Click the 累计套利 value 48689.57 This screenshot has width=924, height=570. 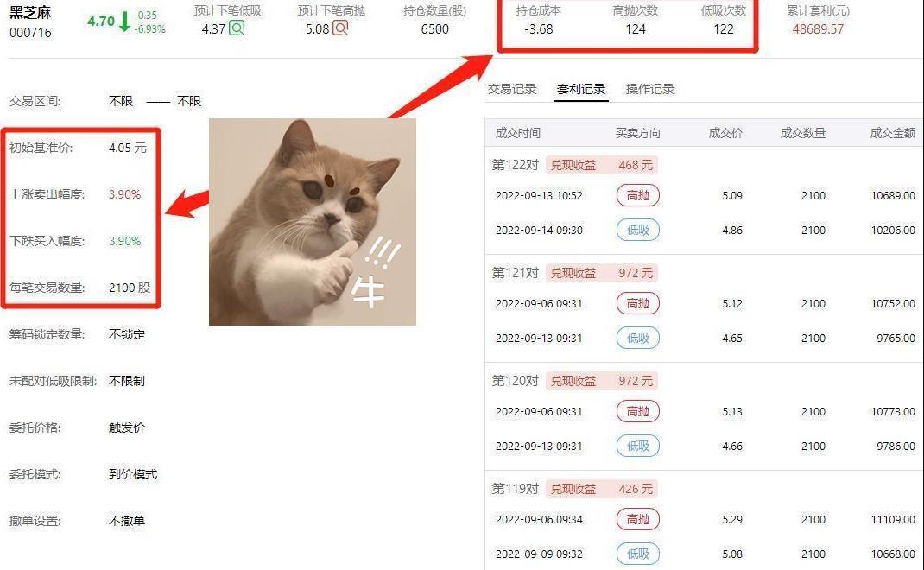818,28
